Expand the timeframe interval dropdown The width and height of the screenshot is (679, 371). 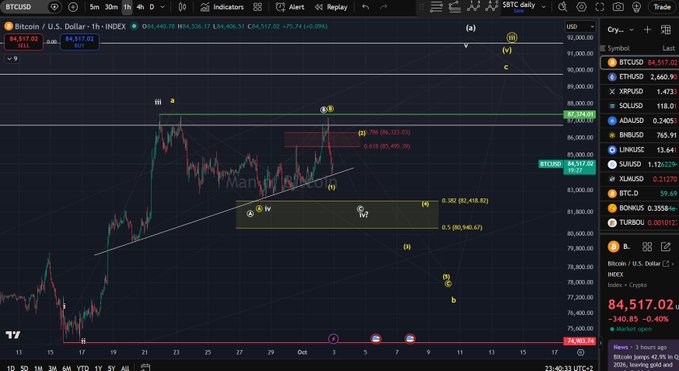coord(163,7)
